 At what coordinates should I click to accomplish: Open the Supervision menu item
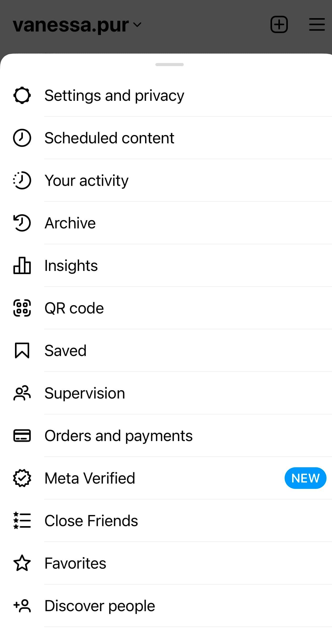85,393
